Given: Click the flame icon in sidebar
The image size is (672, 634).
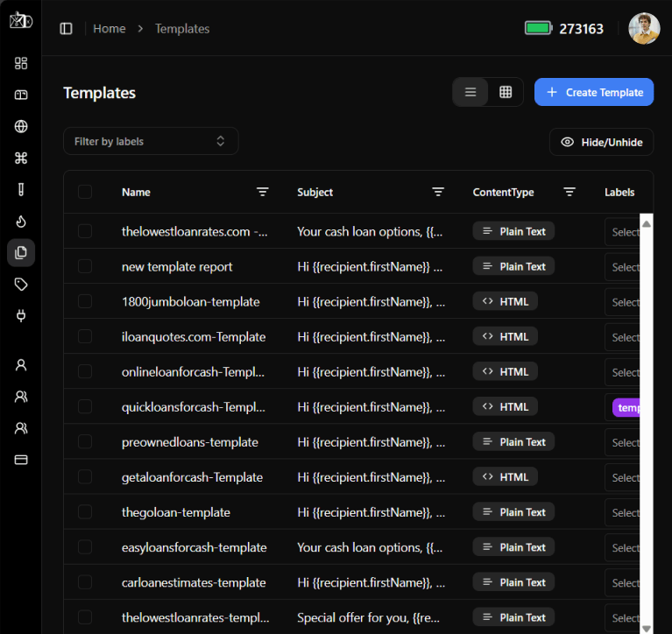Looking at the screenshot, I should click(x=21, y=221).
